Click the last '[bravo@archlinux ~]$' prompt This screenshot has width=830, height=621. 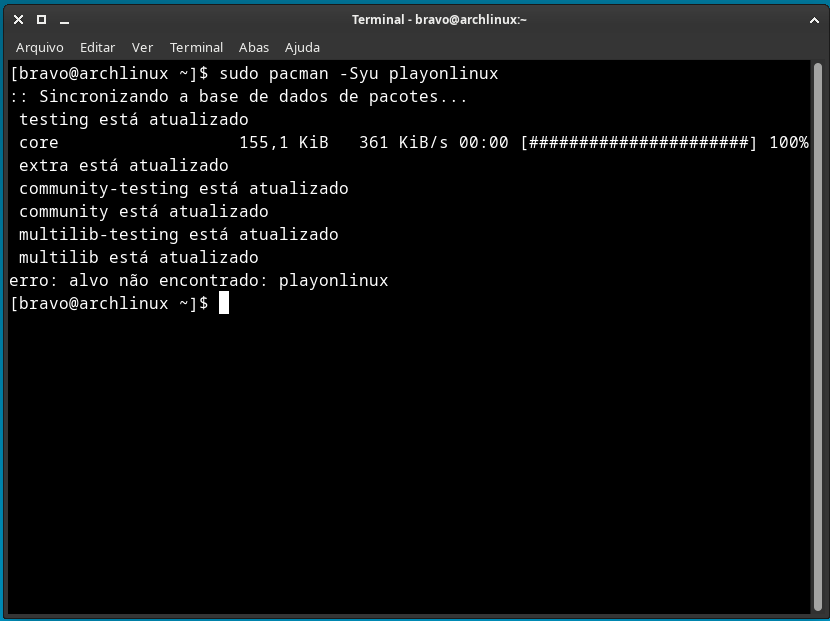tap(109, 304)
